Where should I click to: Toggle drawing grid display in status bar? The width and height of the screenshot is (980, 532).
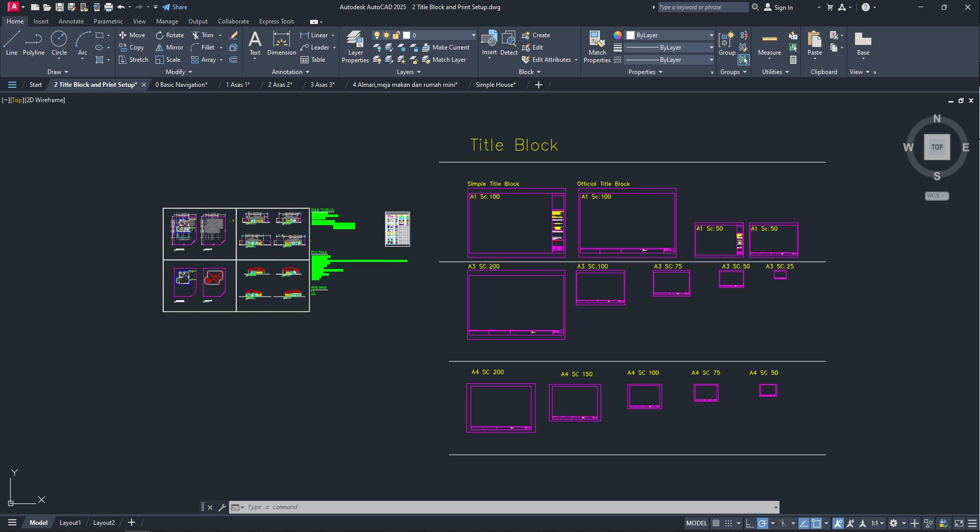pos(716,523)
